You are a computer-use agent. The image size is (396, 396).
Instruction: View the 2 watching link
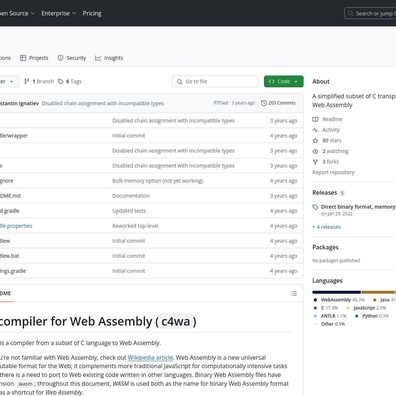click(x=335, y=151)
